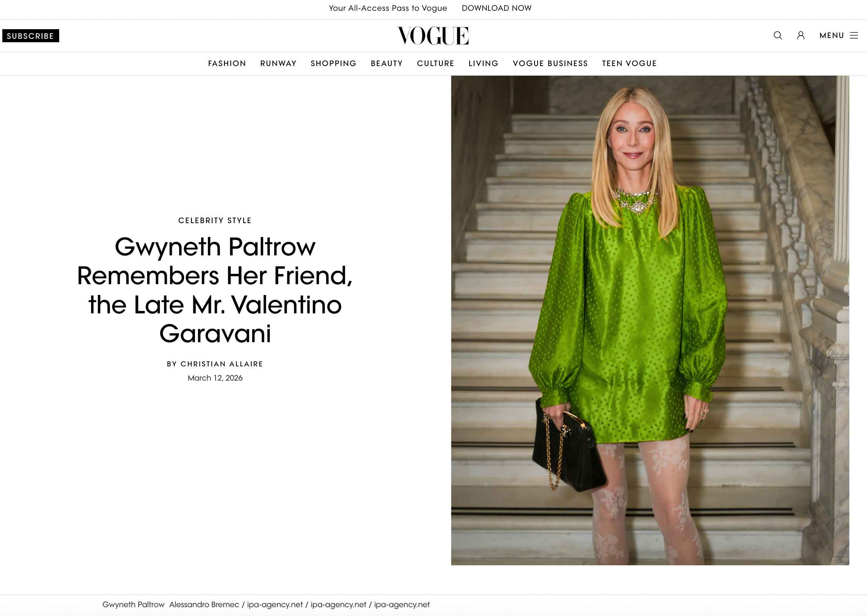Select SHOPPING in the navigation bar
The image size is (867, 616).
[334, 63]
